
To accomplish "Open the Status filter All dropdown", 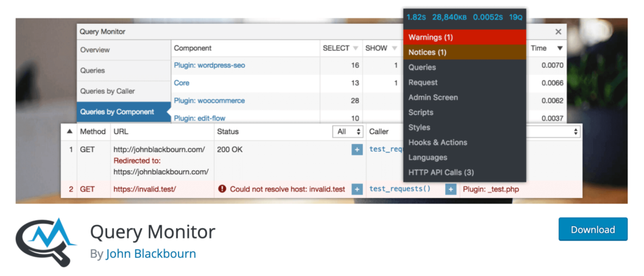I will click(x=348, y=132).
